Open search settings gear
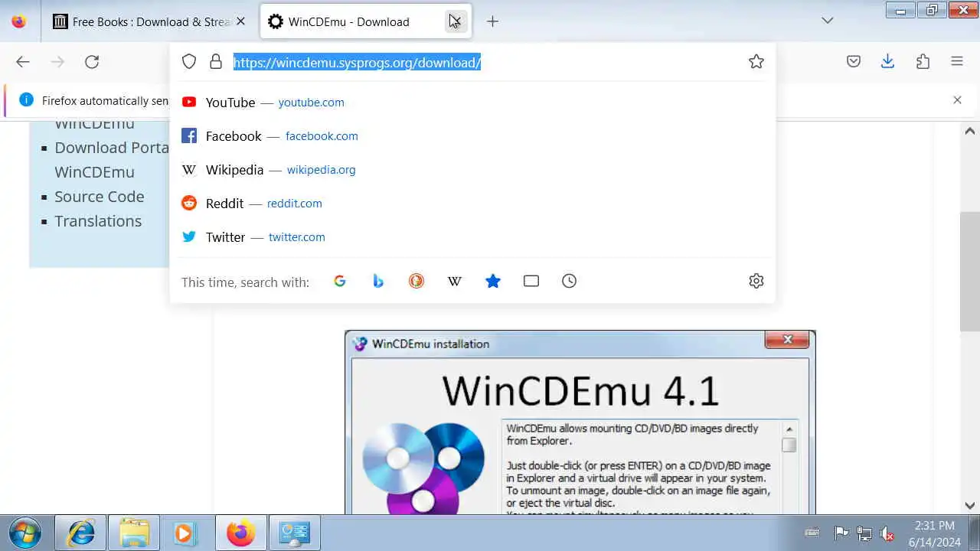The image size is (980, 551). (756, 282)
